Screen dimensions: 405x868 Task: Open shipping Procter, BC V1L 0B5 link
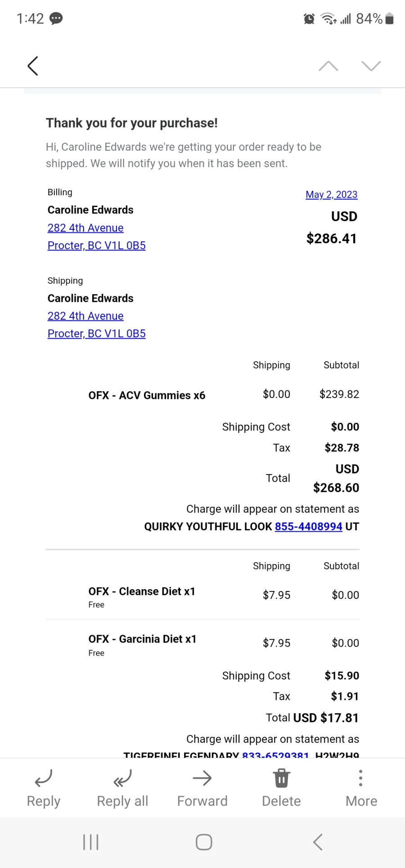click(x=97, y=333)
